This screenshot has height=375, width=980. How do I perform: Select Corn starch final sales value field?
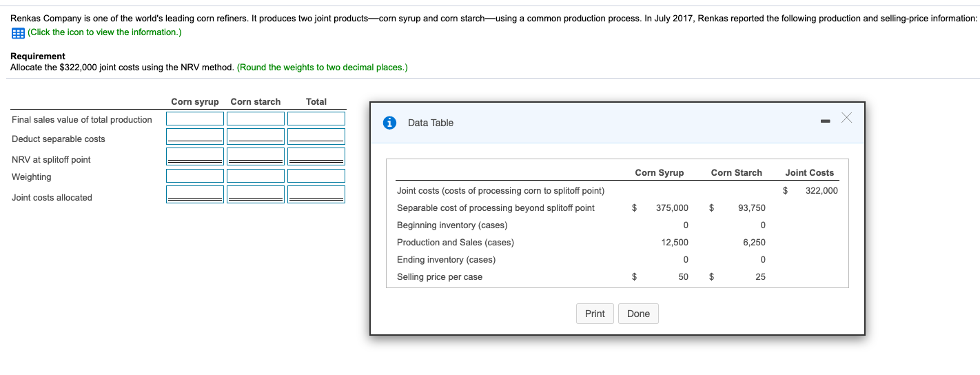[256, 119]
